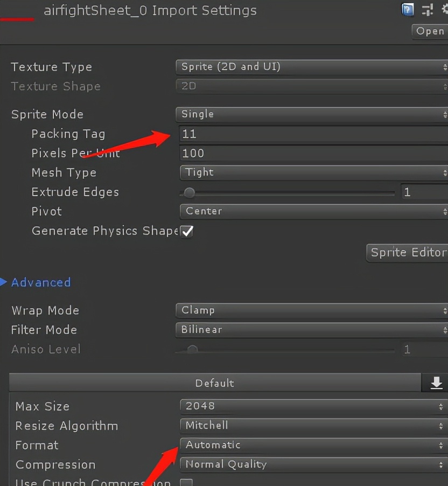Toggle Generate Physics Shape checkbox
The image size is (448, 486).
tap(187, 231)
